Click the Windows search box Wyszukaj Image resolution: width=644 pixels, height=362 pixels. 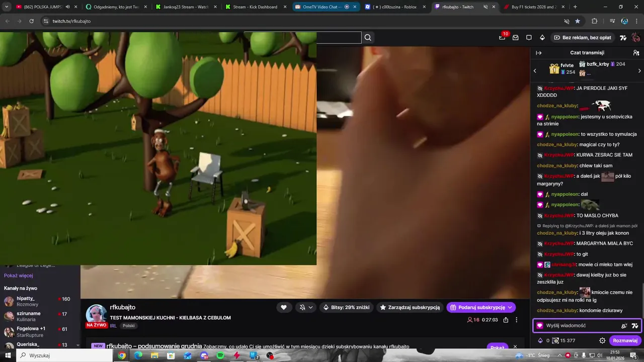(64, 355)
